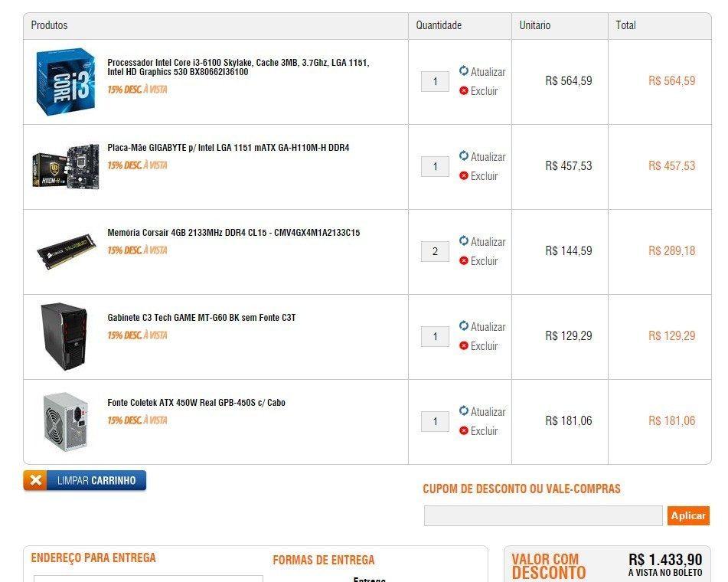Remove the Intel Core i3 processor via Excluir
The width and height of the screenshot is (728, 582).
tap(478, 91)
